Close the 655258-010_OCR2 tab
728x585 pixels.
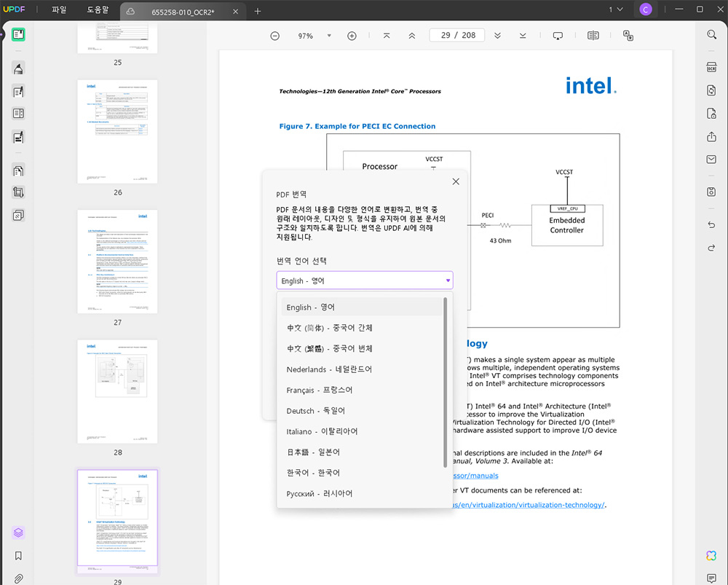(x=235, y=12)
